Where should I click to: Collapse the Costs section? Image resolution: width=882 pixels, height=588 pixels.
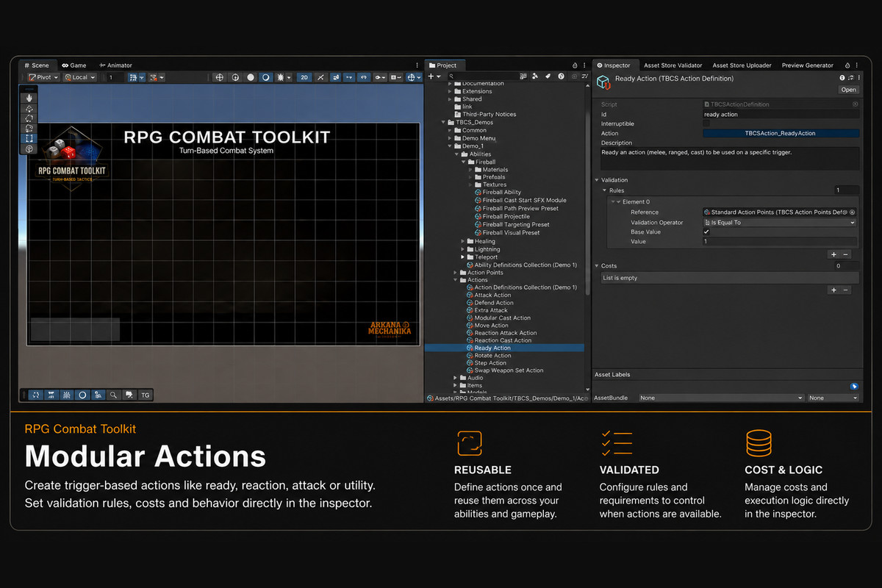(597, 266)
